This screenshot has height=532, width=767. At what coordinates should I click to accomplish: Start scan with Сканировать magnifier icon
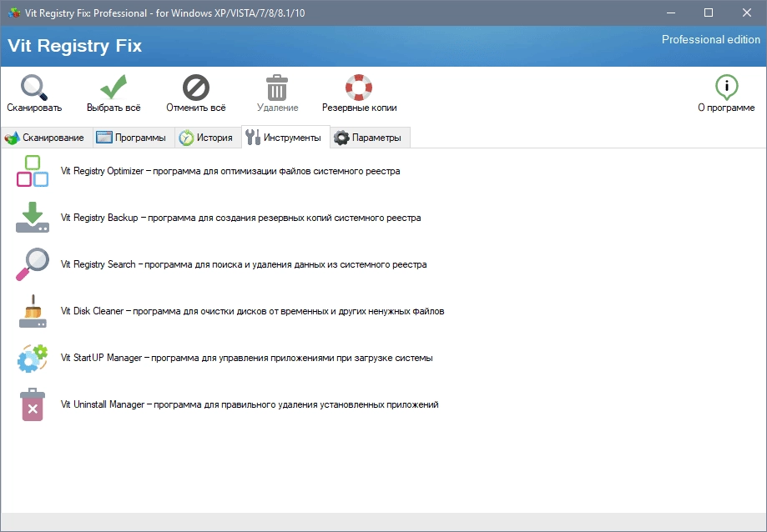click(33, 88)
